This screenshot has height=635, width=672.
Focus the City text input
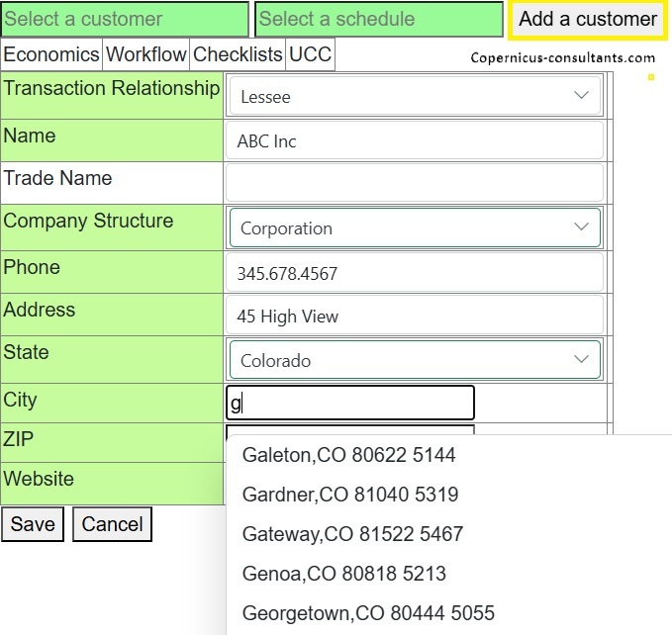pyautogui.click(x=350, y=403)
